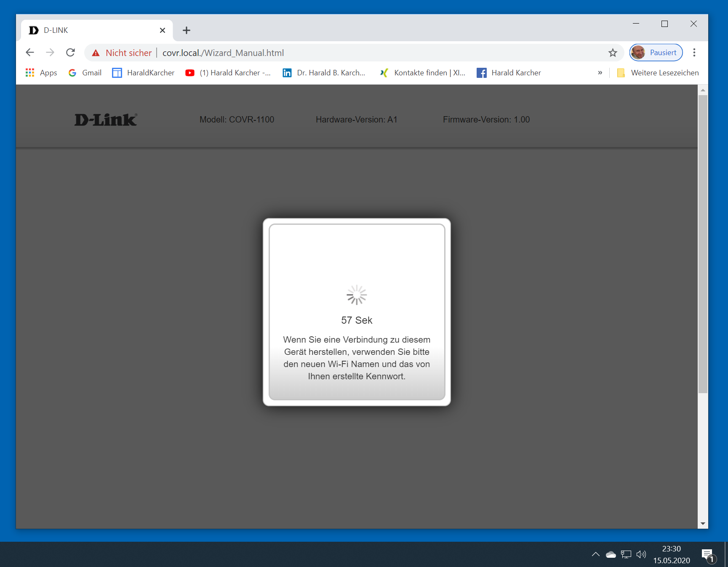Image resolution: width=728 pixels, height=567 pixels.
Task: Show hidden system tray icons
Action: [595, 554]
